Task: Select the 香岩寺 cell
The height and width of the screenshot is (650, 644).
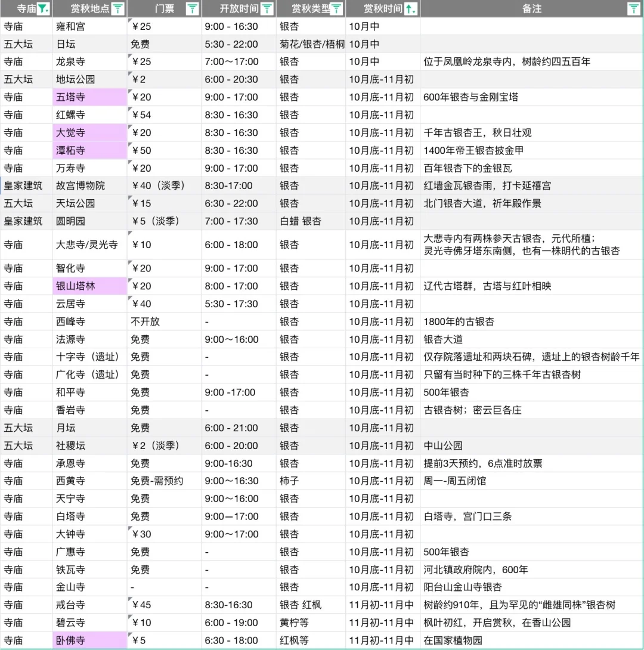Action: click(x=89, y=410)
